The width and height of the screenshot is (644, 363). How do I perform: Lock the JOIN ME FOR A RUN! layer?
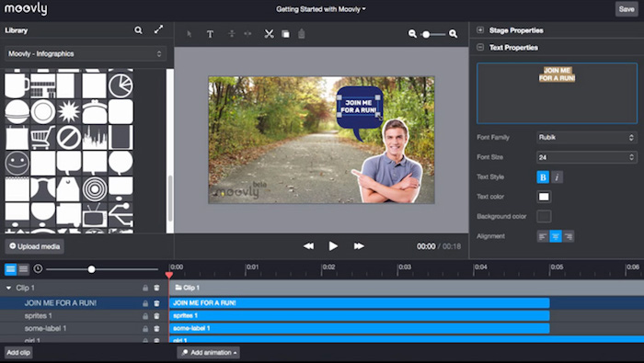pyautogui.click(x=145, y=303)
